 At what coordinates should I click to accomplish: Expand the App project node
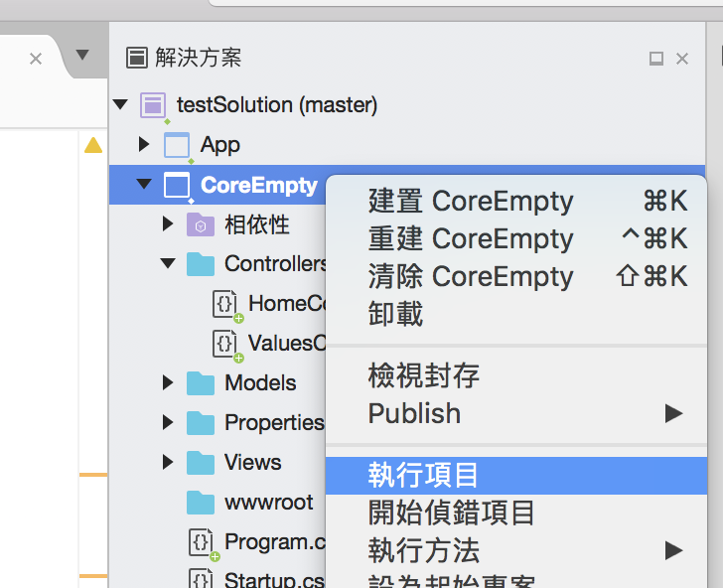(144, 144)
